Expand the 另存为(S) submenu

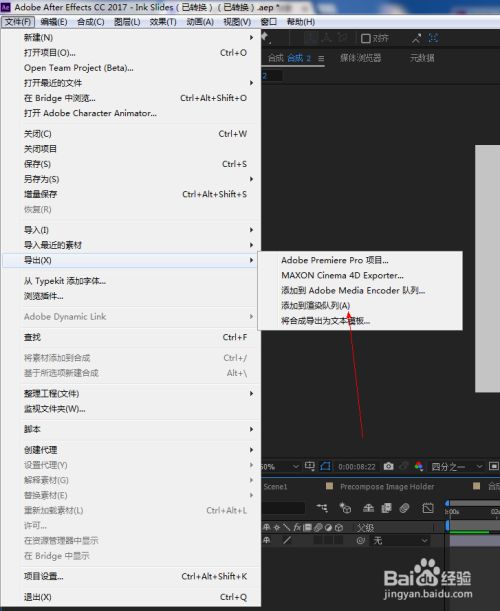(131, 179)
